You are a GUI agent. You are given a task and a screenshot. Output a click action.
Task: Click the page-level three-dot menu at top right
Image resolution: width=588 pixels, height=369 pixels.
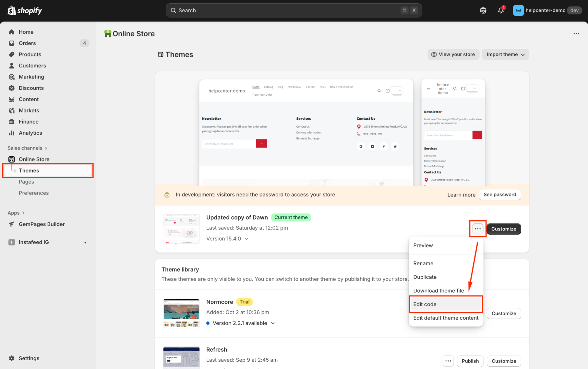576,34
